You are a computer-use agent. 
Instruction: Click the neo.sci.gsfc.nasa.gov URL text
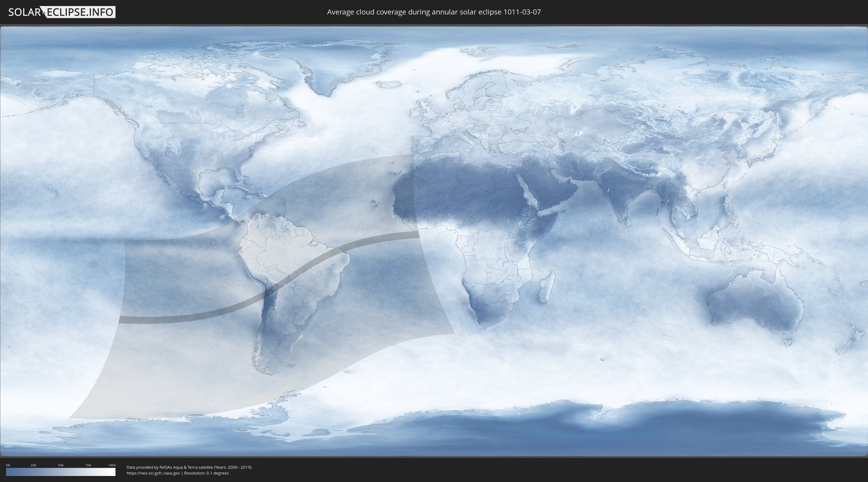pos(153,473)
